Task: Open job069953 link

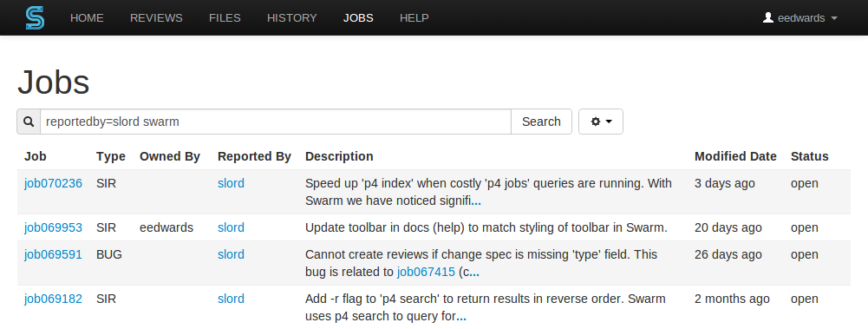Action: click(53, 227)
